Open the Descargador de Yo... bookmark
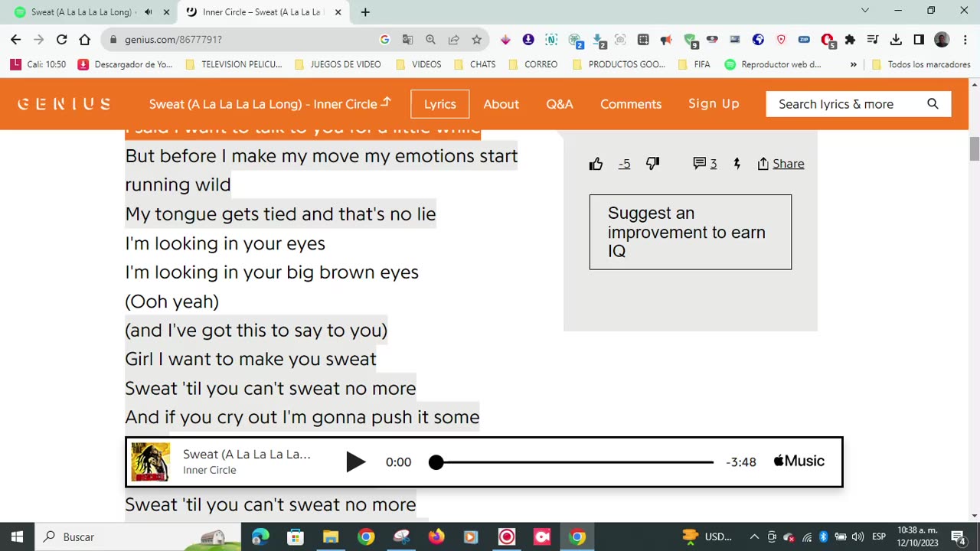Image resolution: width=980 pixels, height=551 pixels. (125, 64)
